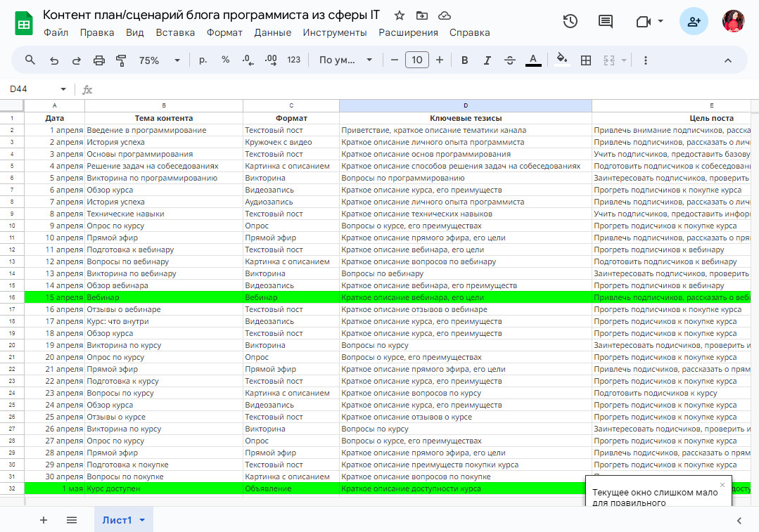This screenshot has height=532, width=759.
Task: Open the Справка menu
Action: pyautogui.click(x=469, y=32)
